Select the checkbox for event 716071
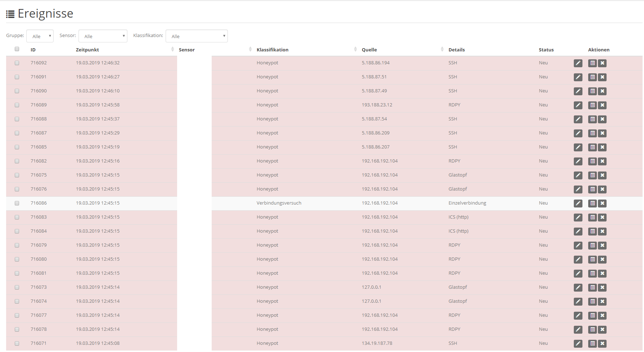This screenshot has height=352, width=644. 17,343
